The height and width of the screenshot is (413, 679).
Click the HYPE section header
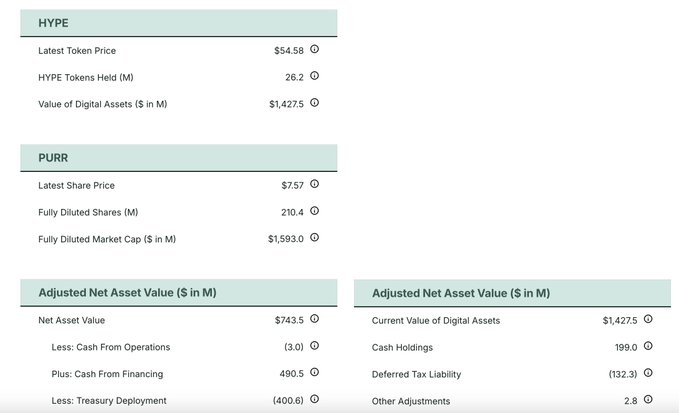(178, 23)
